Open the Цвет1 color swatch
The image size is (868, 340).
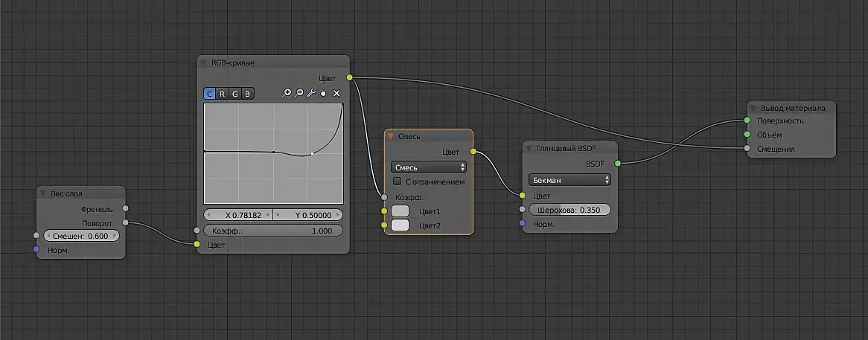pyautogui.click(x=401, y=211)
